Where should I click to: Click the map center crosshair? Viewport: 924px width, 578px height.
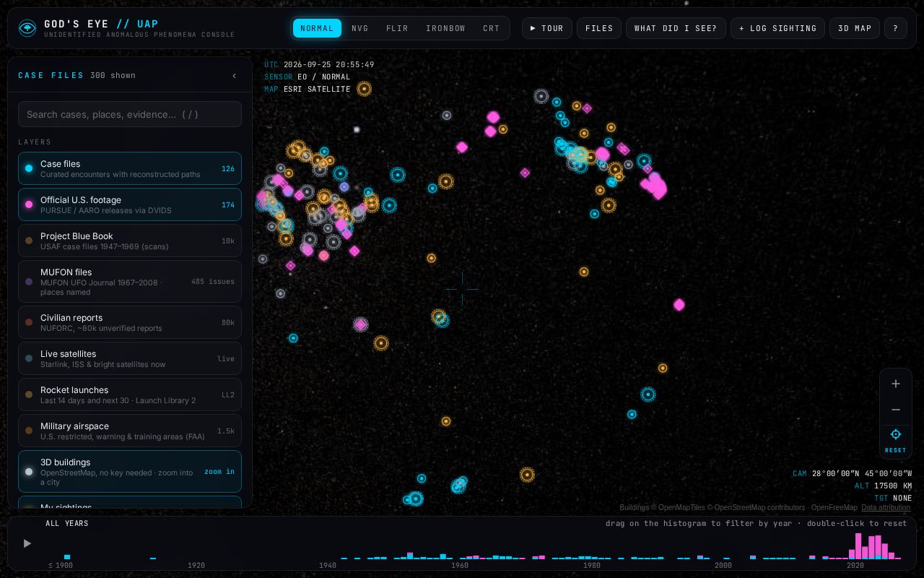coord(462,289)
